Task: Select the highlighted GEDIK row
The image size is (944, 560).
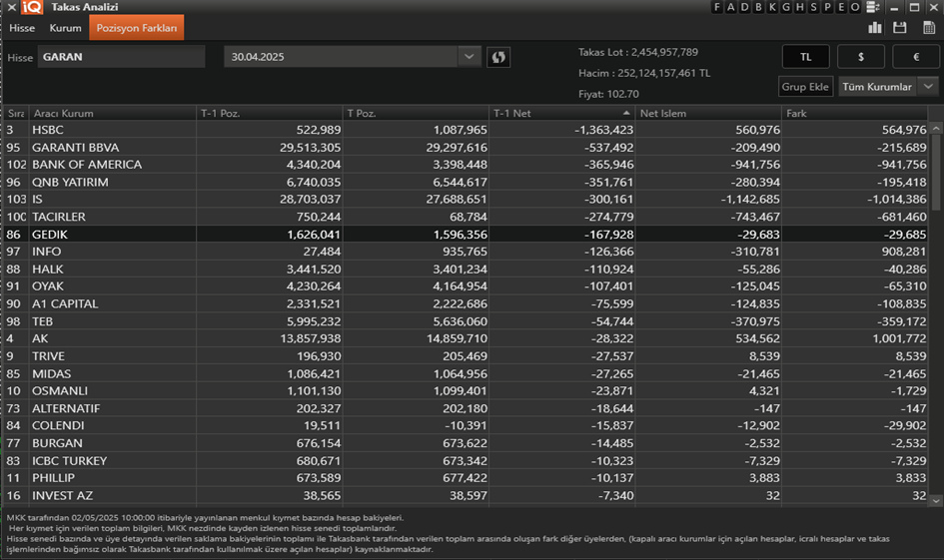Action: (x=466, y=234)
